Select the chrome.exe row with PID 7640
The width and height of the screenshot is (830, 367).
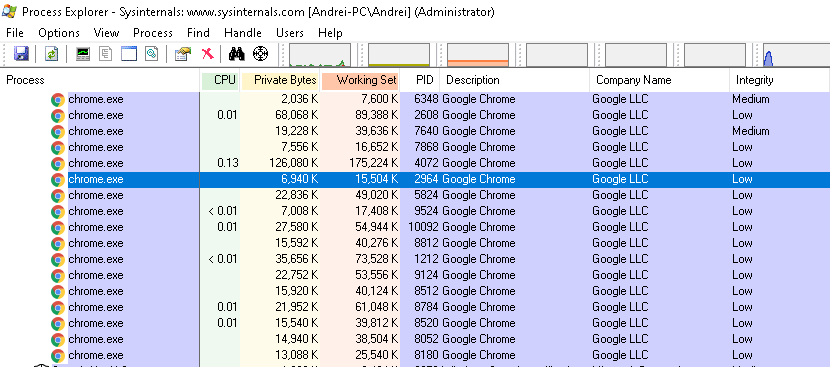[415, 131]
